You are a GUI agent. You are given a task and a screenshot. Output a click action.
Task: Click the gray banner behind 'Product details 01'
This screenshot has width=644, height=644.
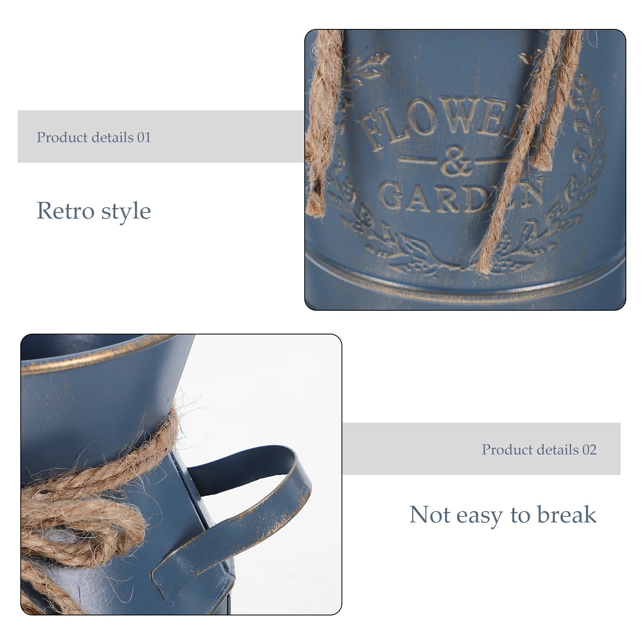[x=161, y=136]
